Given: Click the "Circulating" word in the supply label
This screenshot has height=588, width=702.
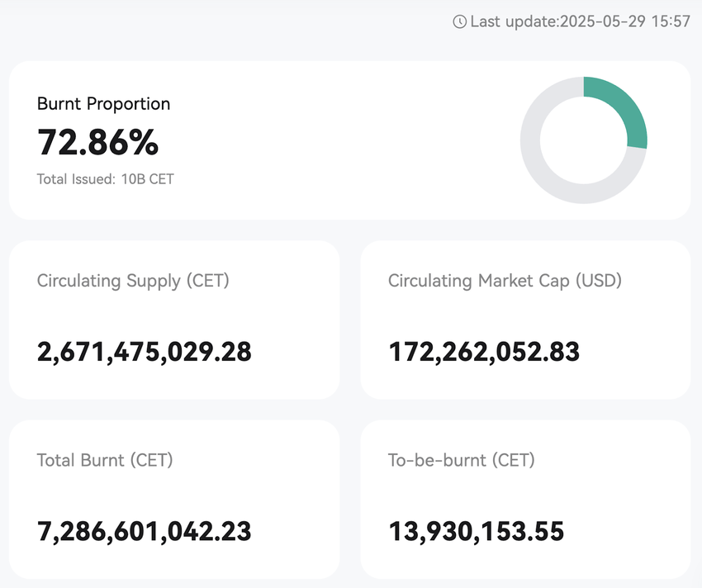Looking at the screenshot, I should coord(79,281).
